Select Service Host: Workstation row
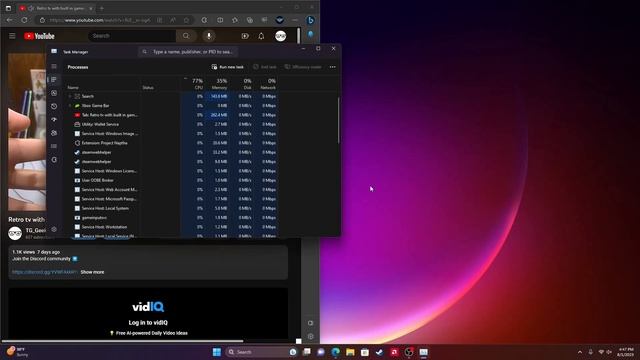Viewport: 640px width, 360px height. coord(172,227)
